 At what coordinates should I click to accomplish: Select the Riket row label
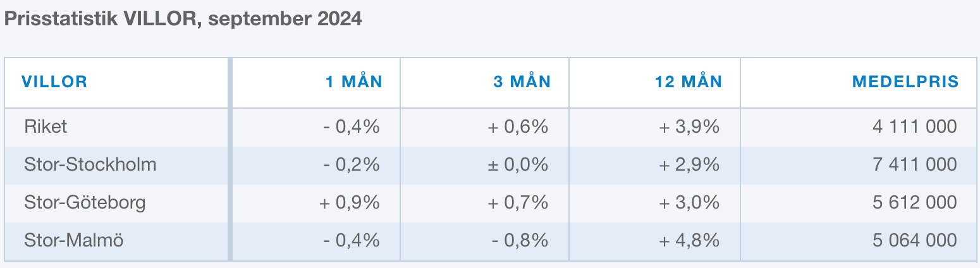[x=46, y=126]
